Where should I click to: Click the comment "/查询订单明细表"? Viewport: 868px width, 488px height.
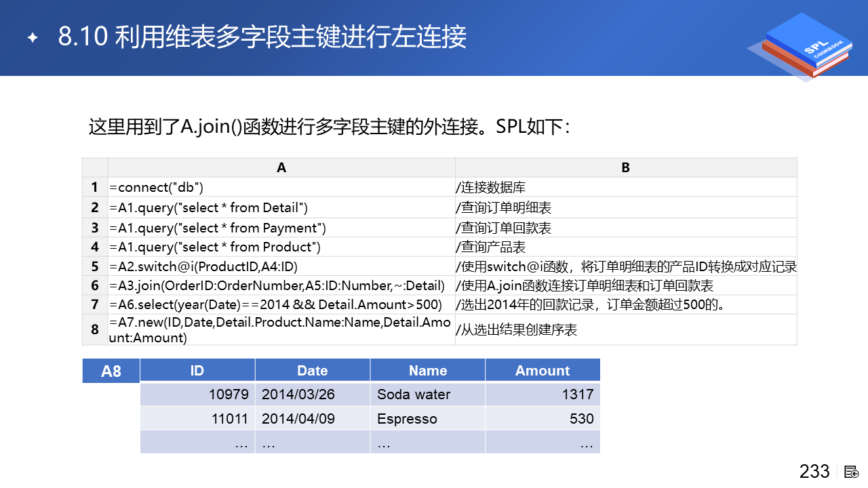click(x=504, y=207)
